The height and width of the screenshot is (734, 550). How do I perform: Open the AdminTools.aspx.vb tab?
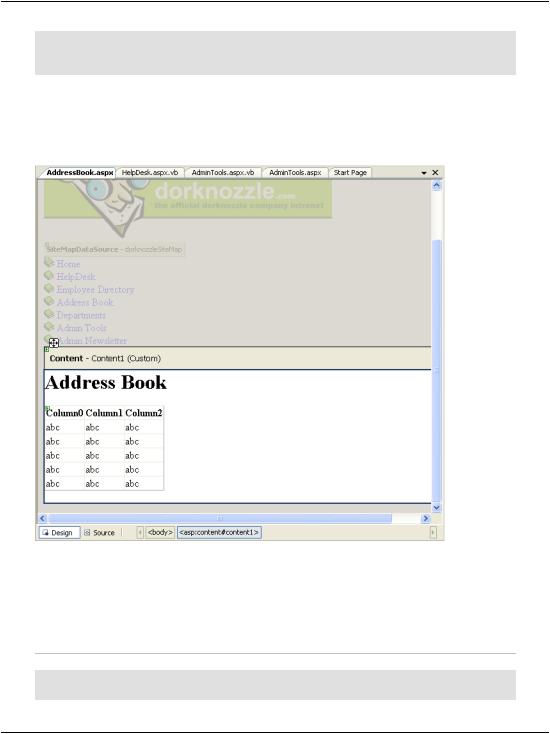click(x=223, y=173)
